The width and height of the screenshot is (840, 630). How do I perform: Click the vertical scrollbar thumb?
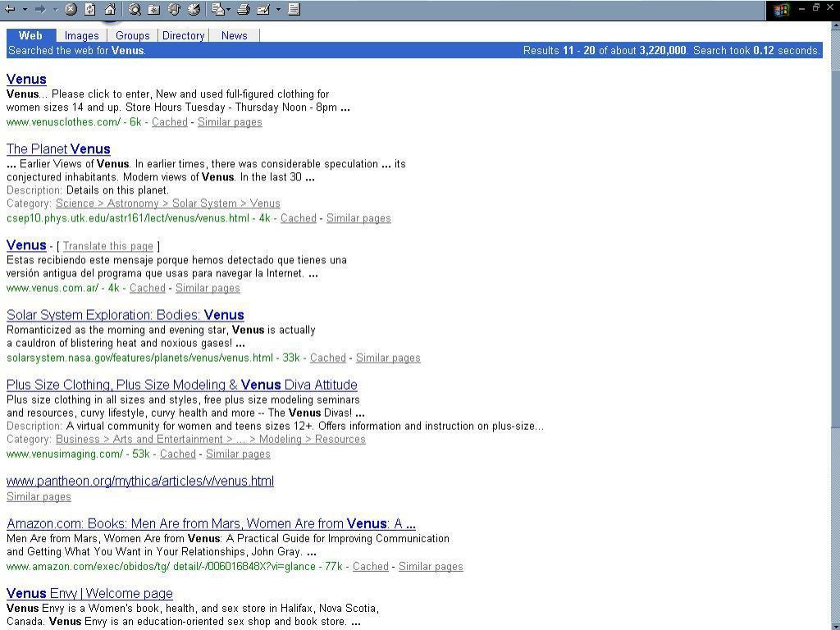coord(835,248)
